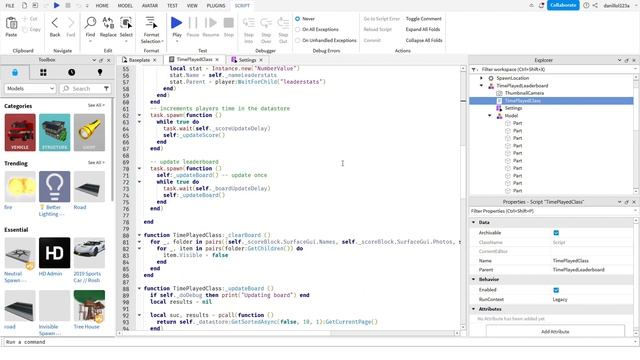This screenshot has height=360, width=640.
Task: Click the Step Out debugger icon
Action: click(283, 23)
